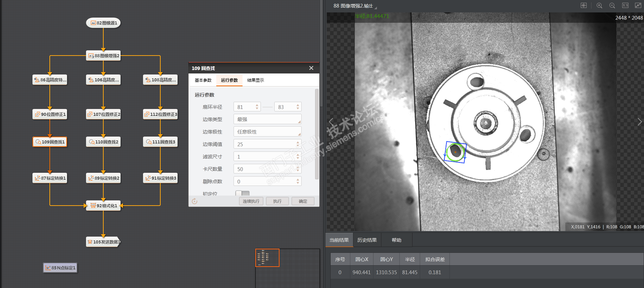Switch to the 基本参数 tab
Image resolution: width=644 pixels, height=288 pixels.
pos(203,80)
